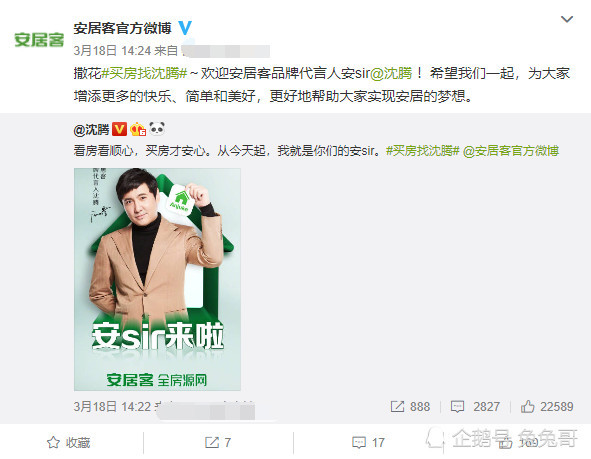Click the crown membership badge icon
This screenshot has width=591, height=459.
pos(138,129)
